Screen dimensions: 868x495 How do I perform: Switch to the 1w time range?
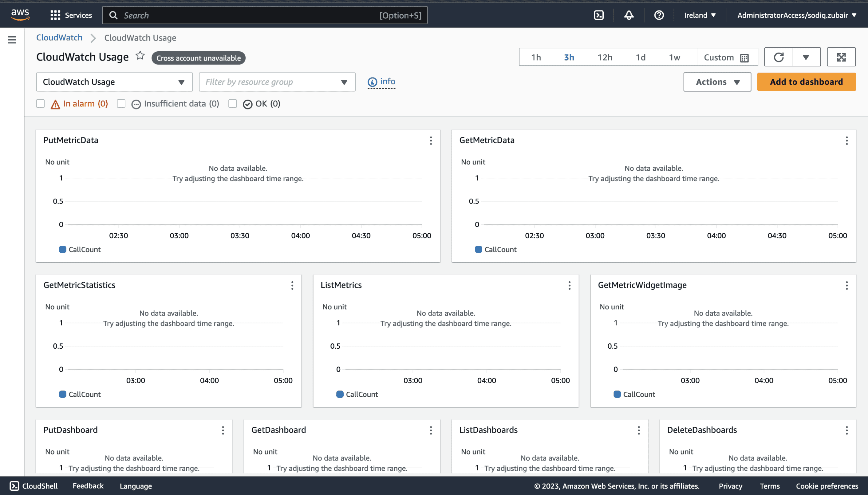674,57
